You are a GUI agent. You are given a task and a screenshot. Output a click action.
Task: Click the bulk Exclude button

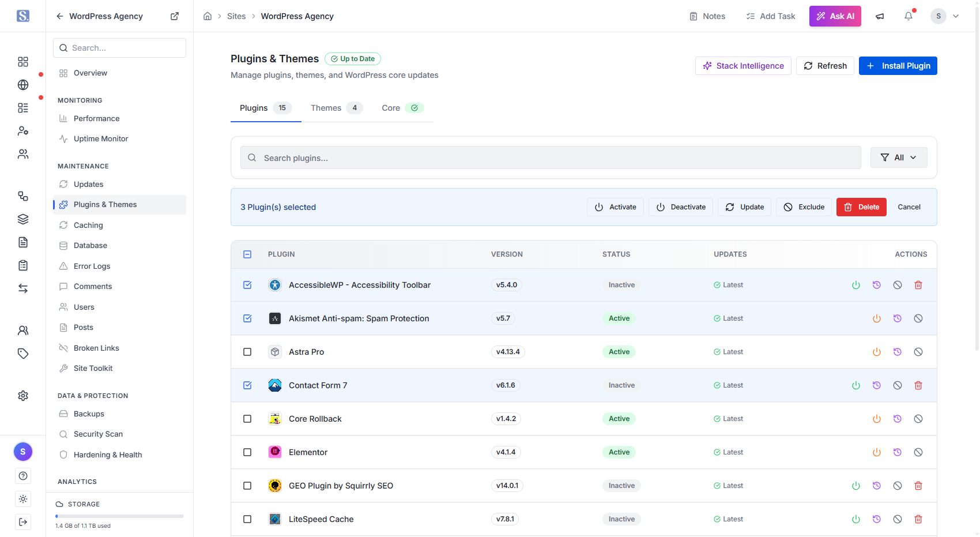(x=804, y=207)
